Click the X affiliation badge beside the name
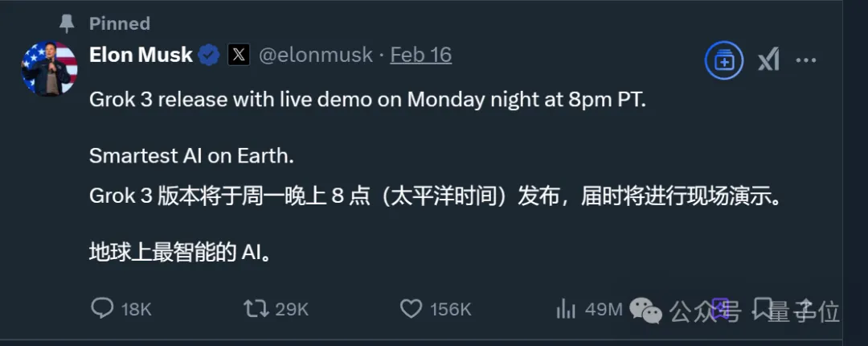 [239, 55]
